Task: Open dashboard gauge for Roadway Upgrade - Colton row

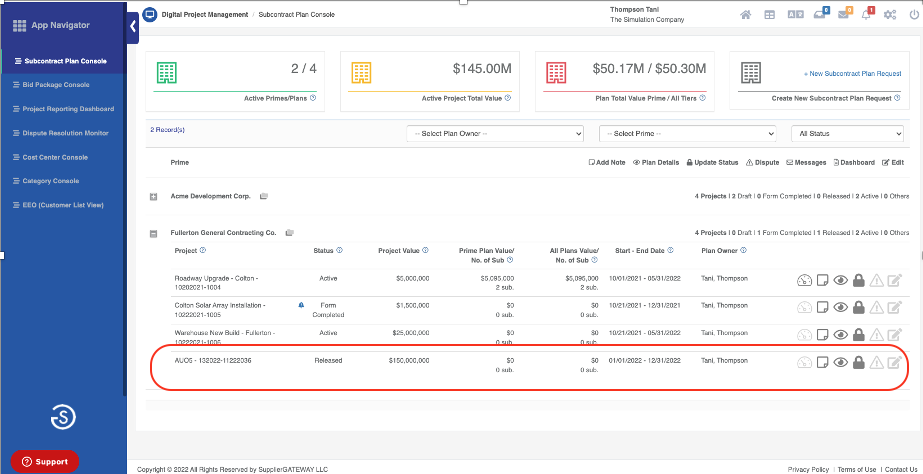Action: [x=804, y=281]
